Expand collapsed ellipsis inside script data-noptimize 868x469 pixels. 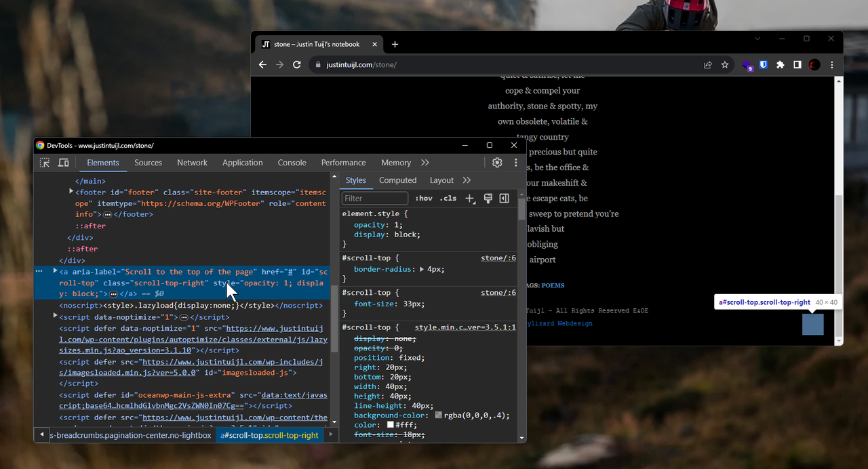tap(183, 317)
